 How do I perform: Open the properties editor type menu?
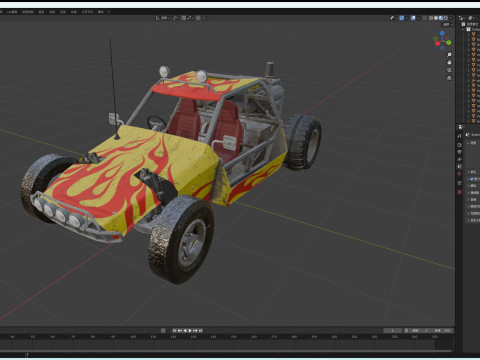(x=461, y=127)
